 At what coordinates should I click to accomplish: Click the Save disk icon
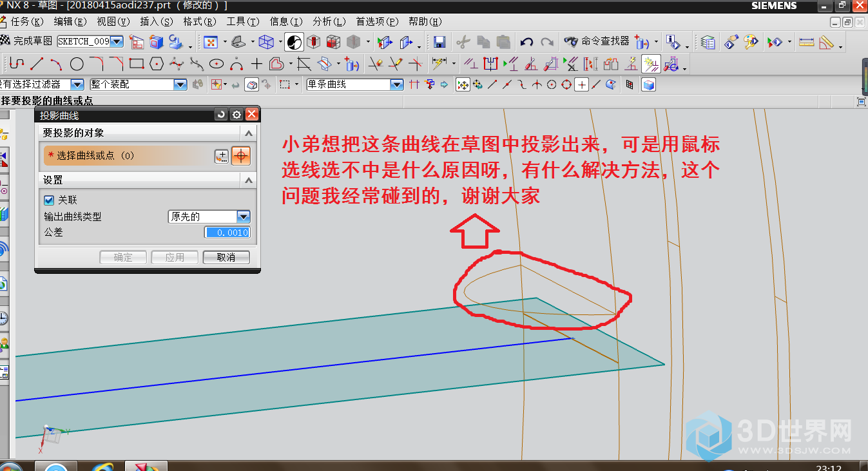click(x=439, y=42)
